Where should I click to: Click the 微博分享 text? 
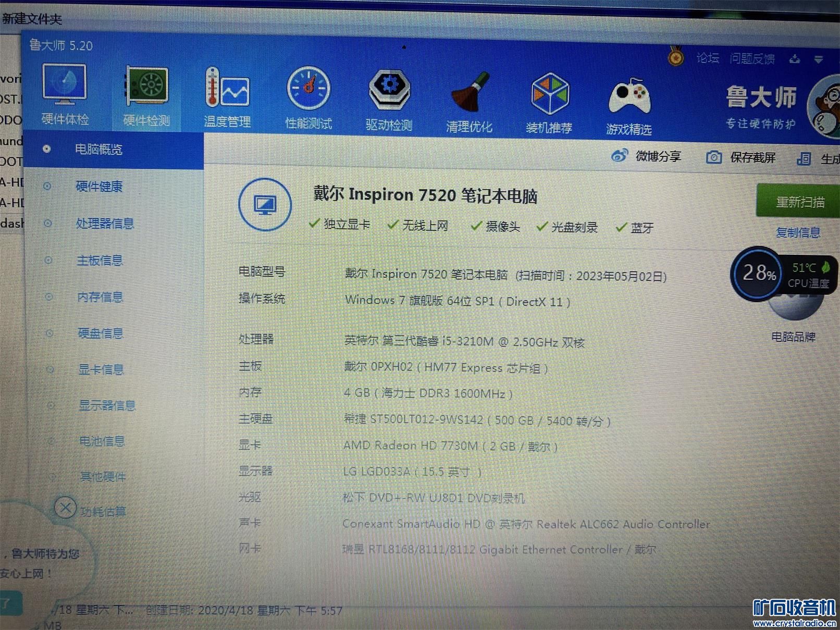tap(658, 156)
